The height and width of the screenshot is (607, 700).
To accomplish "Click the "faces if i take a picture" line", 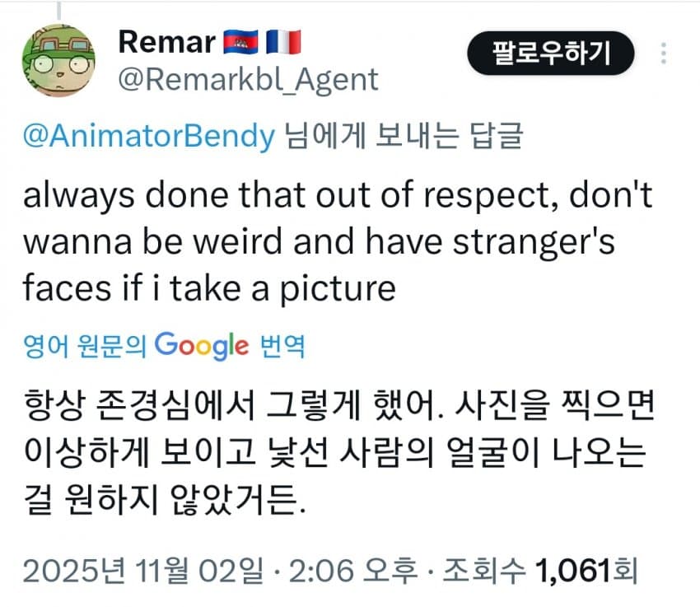I will pos(210,288).
